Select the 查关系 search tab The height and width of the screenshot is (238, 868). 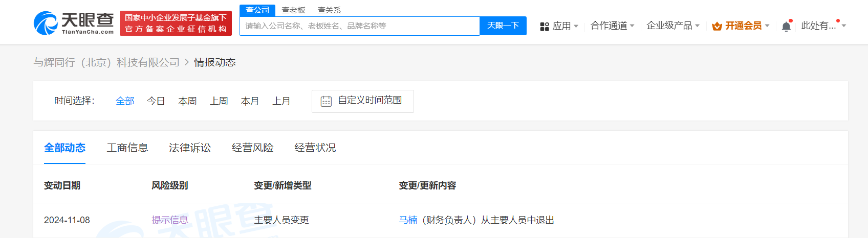(329, 10)
